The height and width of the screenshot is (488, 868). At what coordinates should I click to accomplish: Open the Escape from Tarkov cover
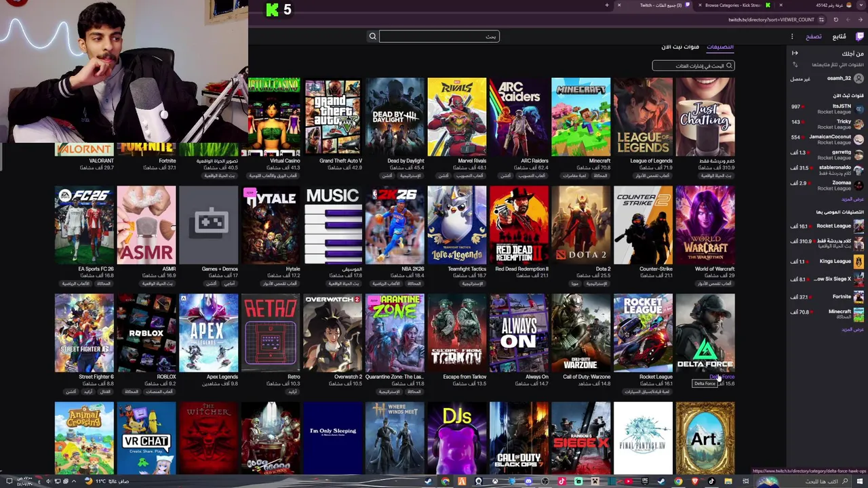pos(457,333)
